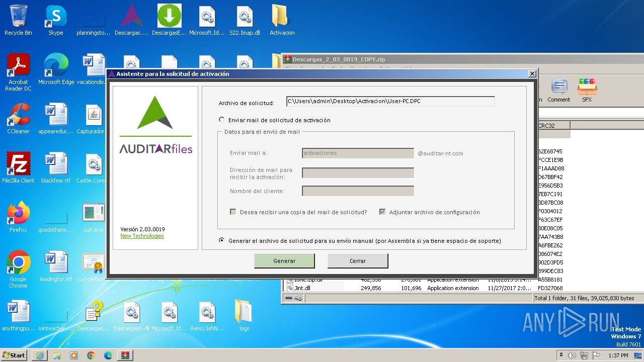Open the Start menu

coord(14,355)
